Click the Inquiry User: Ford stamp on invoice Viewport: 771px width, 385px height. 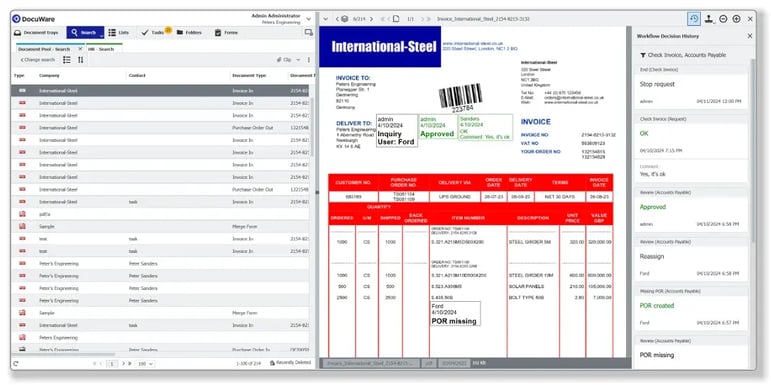pyautogui.click(x=397, y=131)
